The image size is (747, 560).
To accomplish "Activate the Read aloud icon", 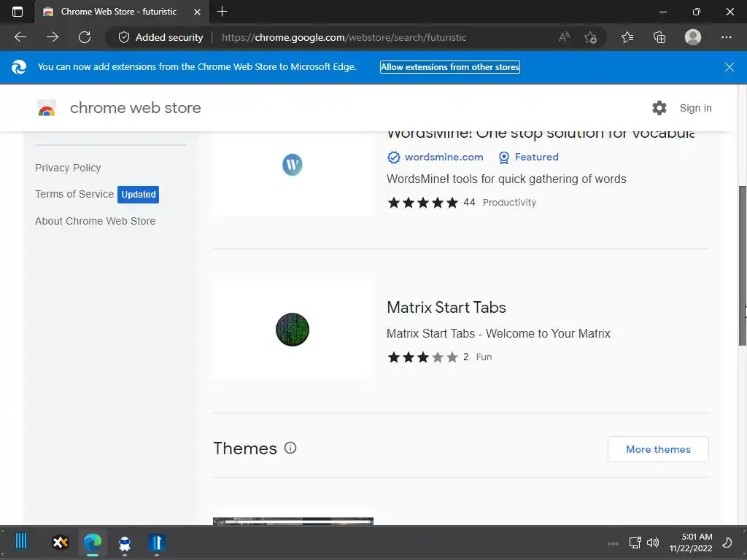I will point(564,37).
